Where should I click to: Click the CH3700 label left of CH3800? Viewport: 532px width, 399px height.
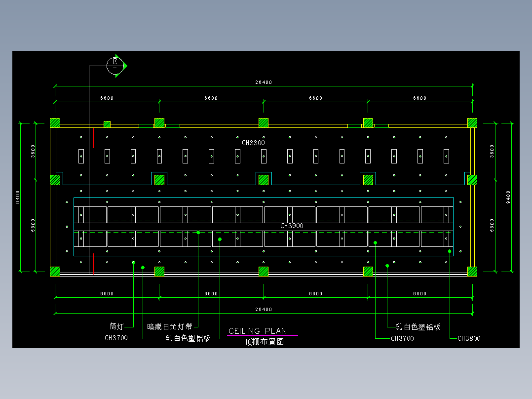pyautogui.click(x=402, y=338)
